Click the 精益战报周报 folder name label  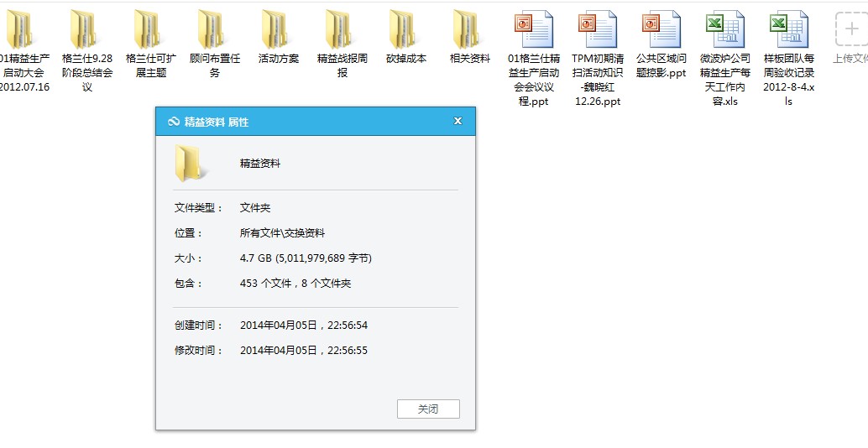pos(342,65)
